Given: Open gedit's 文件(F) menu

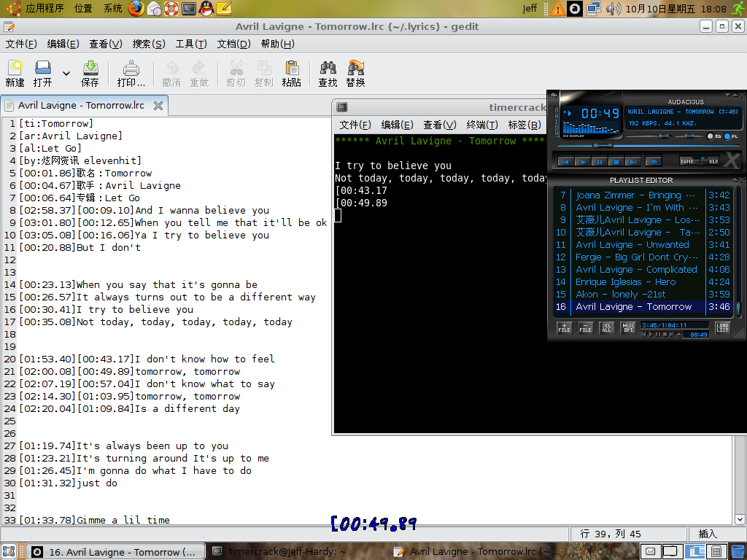Looking at the screenshot, I should (x=21, y=44).
